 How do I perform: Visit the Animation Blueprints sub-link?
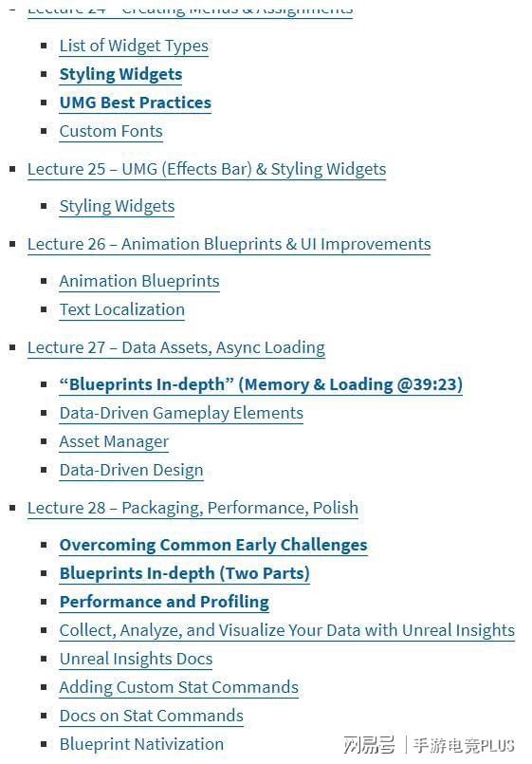[139, 281]
